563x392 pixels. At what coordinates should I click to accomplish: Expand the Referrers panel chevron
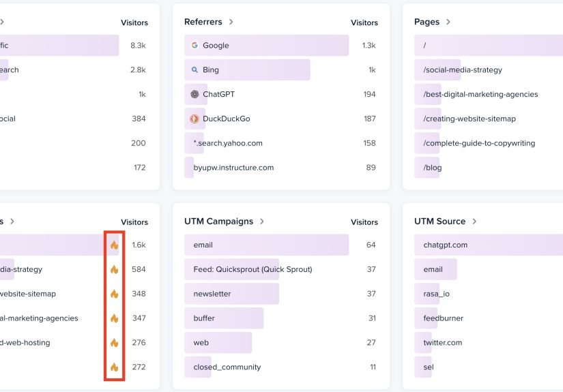tap(231, 22)
